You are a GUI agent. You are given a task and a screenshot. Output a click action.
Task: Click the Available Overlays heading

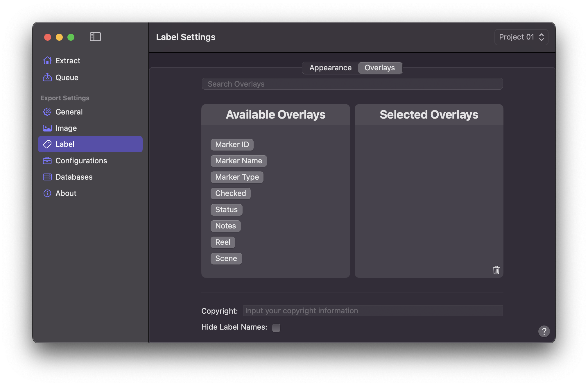(x=276, y=115)
